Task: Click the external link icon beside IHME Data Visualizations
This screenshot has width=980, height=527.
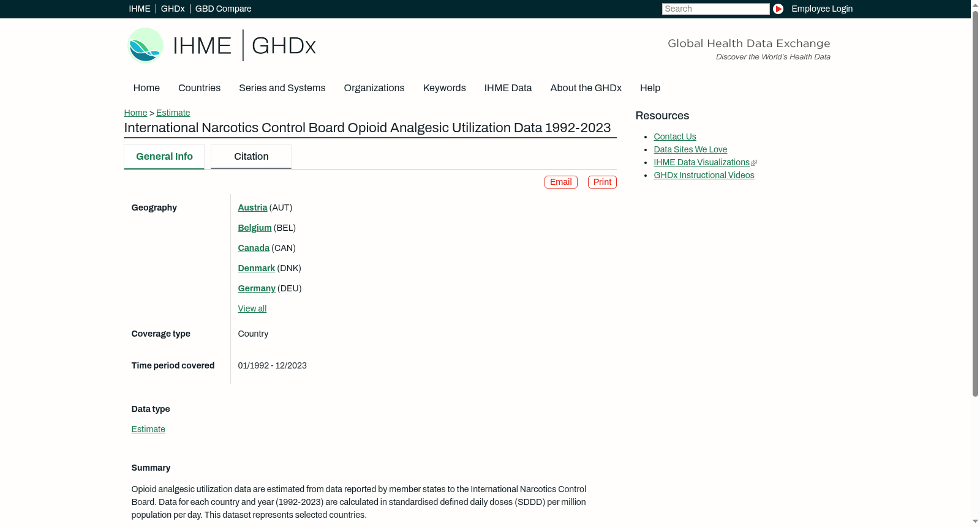Action: tap(754, 163)
